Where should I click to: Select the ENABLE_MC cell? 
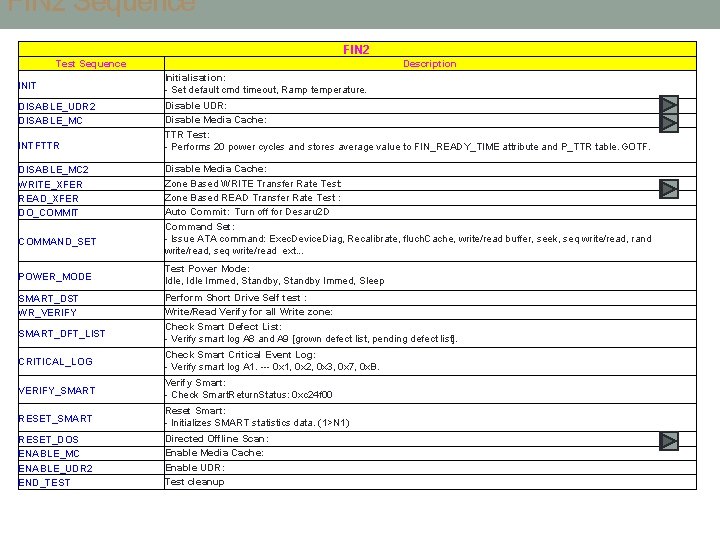91,454
